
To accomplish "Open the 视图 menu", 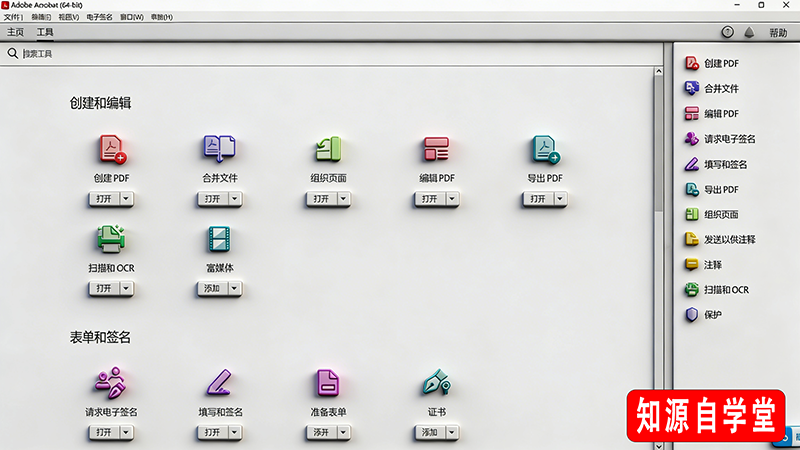I will pos(68,17).
